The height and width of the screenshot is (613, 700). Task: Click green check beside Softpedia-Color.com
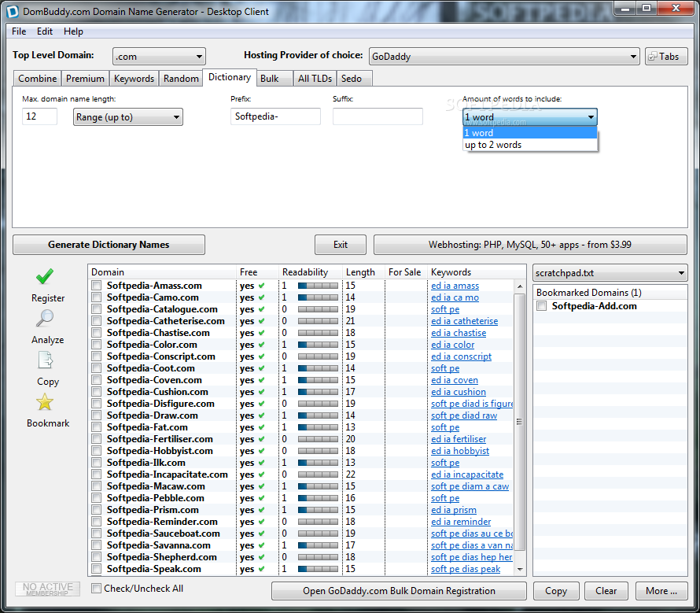[x=262, y=345]
